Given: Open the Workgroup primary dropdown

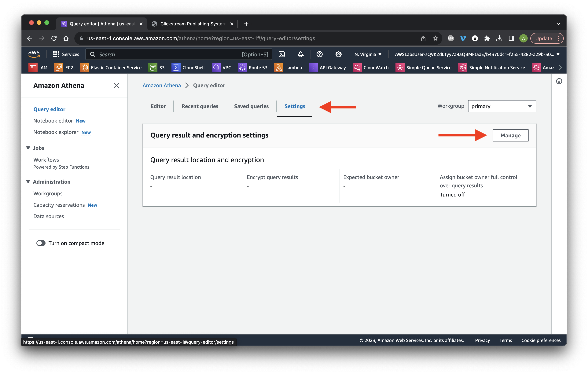Looking at the screenshot, I should (x=502, y=106).
